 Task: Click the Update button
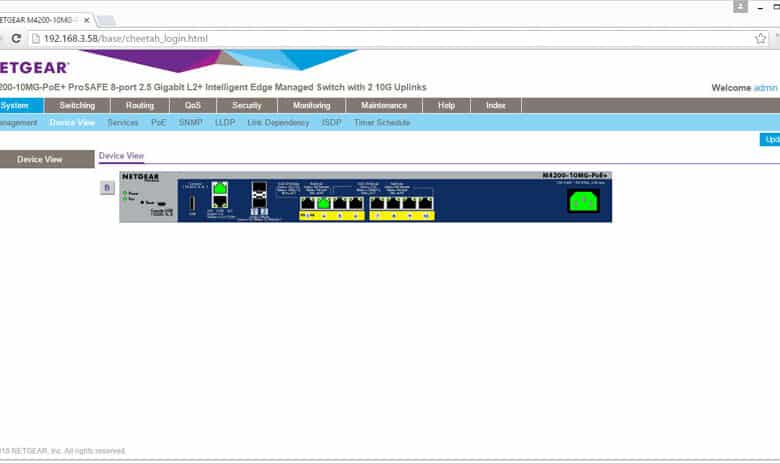click(x=770, y=140)
